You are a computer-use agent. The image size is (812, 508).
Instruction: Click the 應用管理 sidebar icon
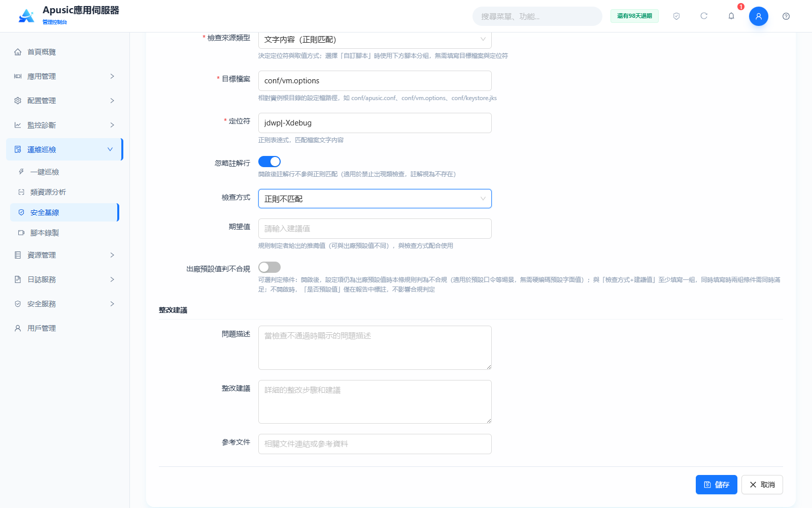[18, 76]
